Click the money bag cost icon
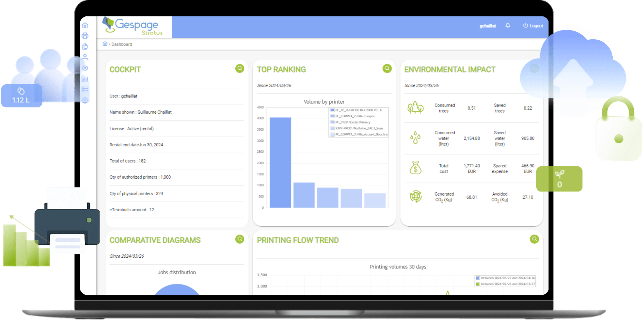Image resolution: width=644 pixels, height=322 pixels. [415, 168]
